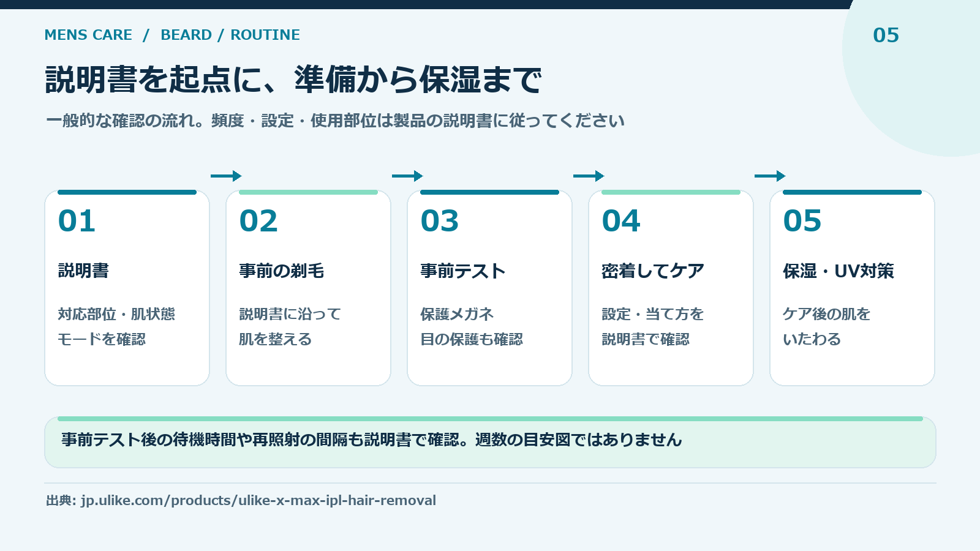Click the text 目の保護も確認

click(472, 339)
